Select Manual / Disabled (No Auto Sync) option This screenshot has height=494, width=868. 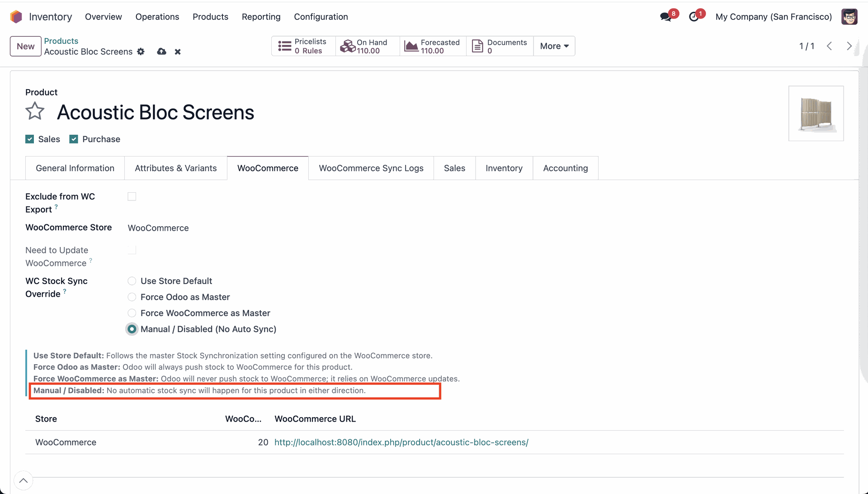132,329
